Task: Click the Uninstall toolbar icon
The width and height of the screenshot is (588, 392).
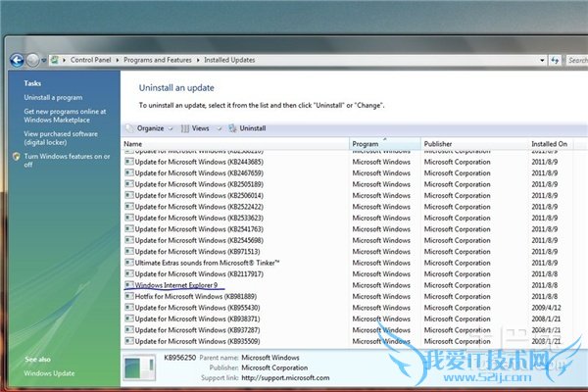Action: (232, 128)
